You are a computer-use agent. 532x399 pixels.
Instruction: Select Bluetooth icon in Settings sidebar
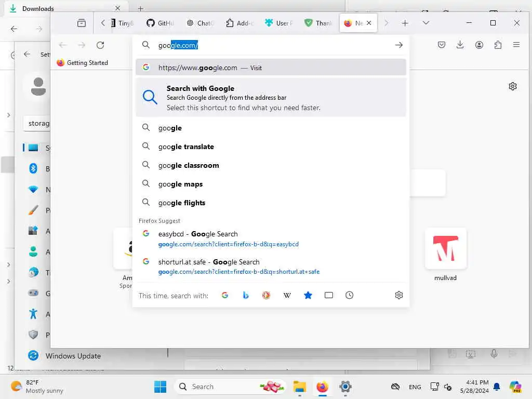pyautogui.click(x=33, y=169)
